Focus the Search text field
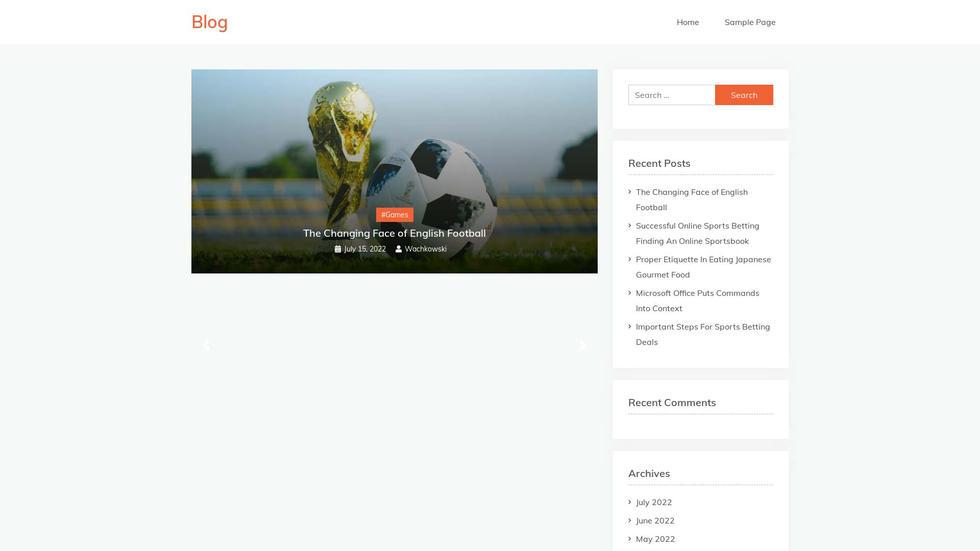This screenshot has height=551, width=980. 671,95
